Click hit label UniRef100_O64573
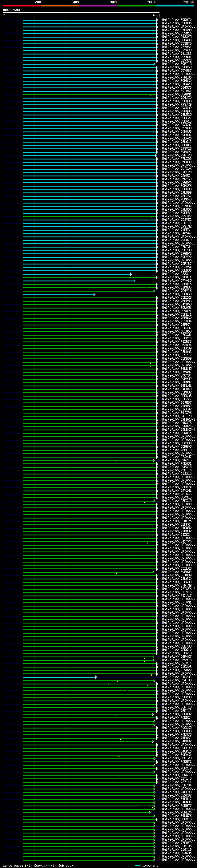 click(176, 88)
